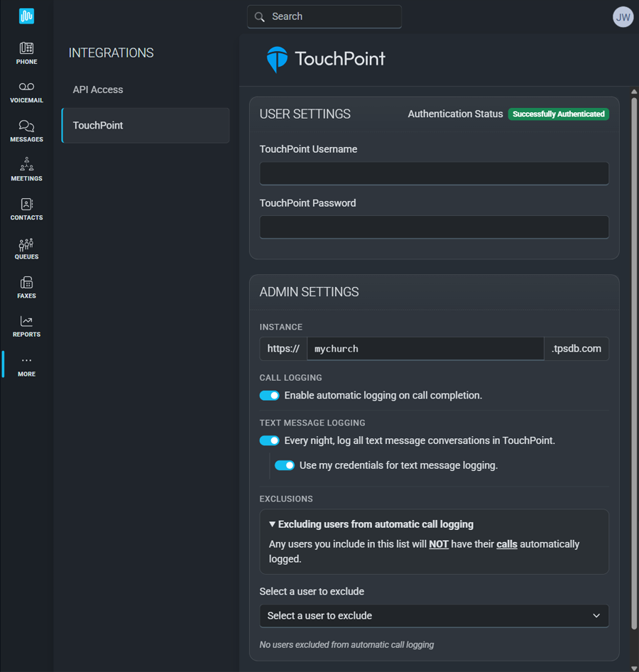Click the CALL LOGGING section label
Viewport: 639px width, 672px height.
pos(291,378)
